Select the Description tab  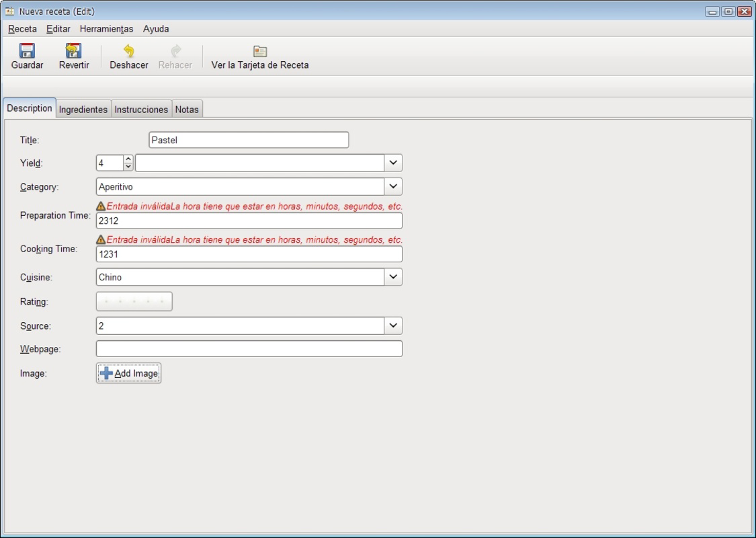click(30, 108)
